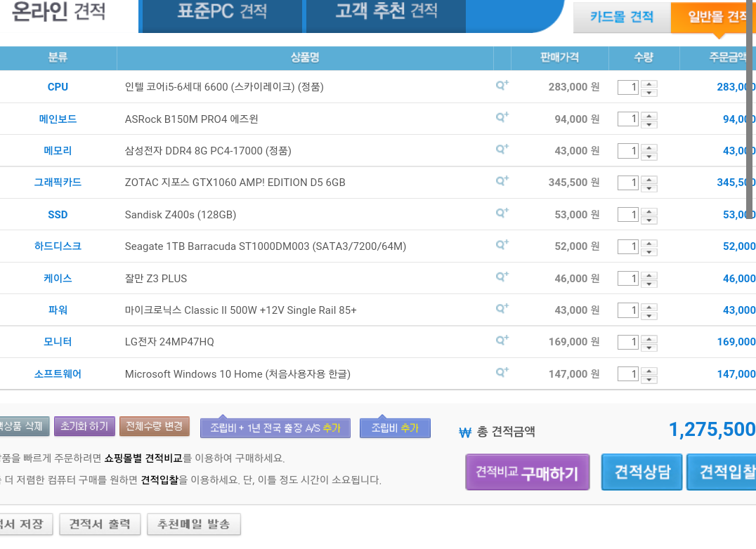Image resolution: width=756 pixels, height=549 pixels.
Task: Open 메모리 category link
Action: tap(58, 151)
